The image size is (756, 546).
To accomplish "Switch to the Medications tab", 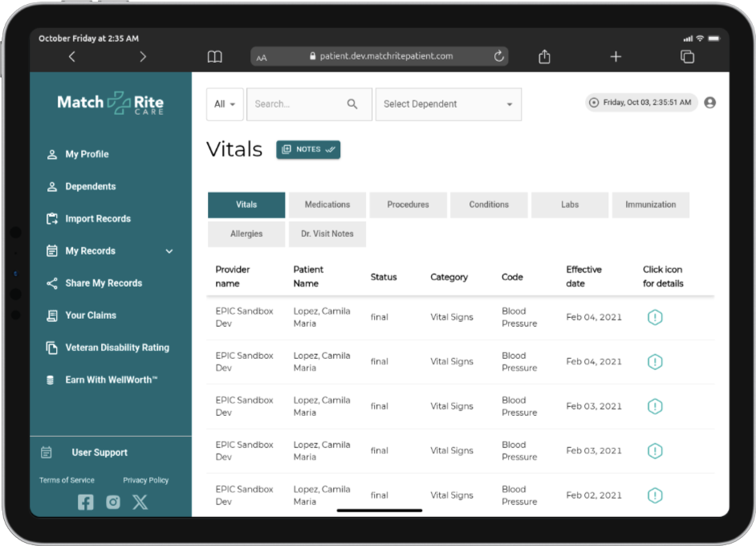I will 327,205.
